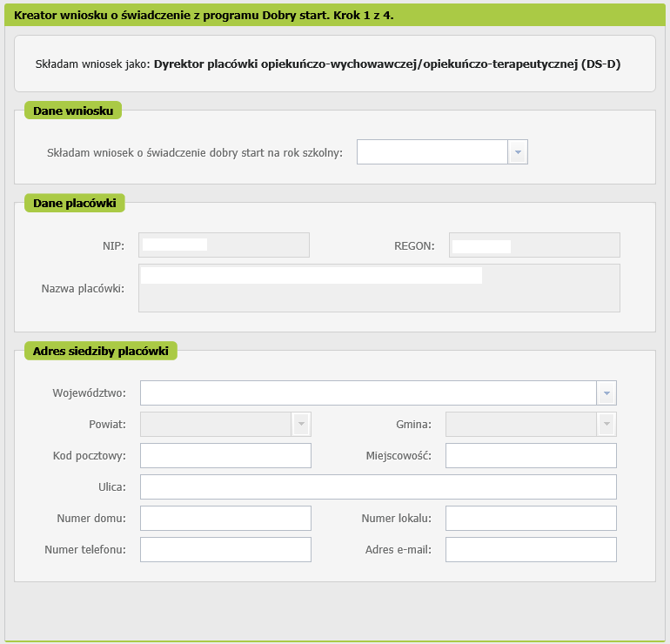The height and width of the screenshot is (644, 670).
Task: Focus the Numer telefonu field
Action: (x=225, y=549)
